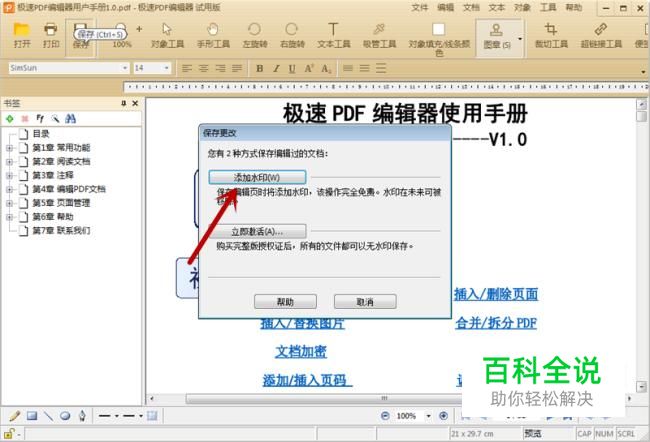Open the SimSun font dropdown

(125, 68)
